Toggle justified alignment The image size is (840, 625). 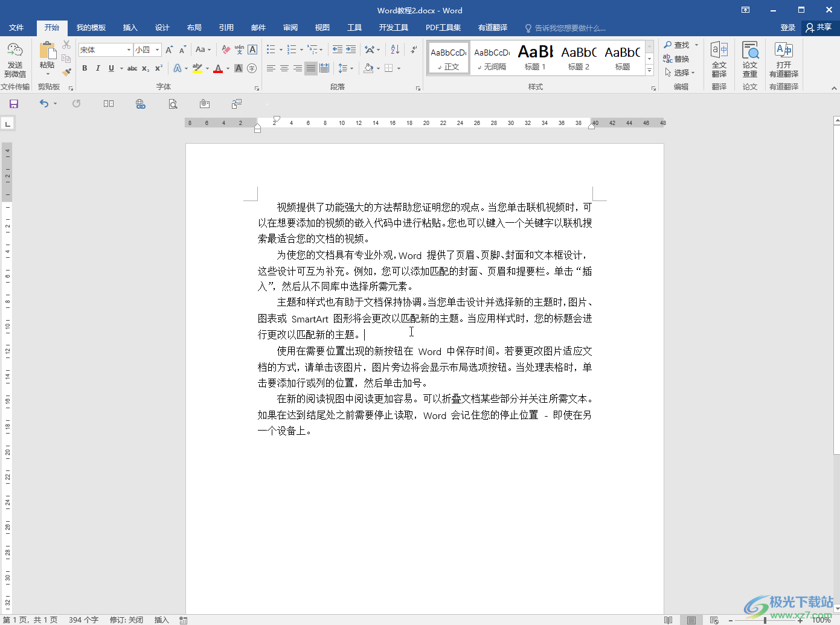tap(310, 68)
